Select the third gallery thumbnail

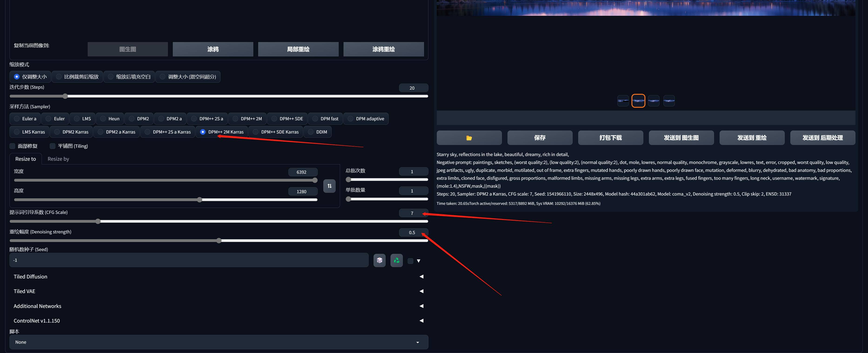click(654, 101)
